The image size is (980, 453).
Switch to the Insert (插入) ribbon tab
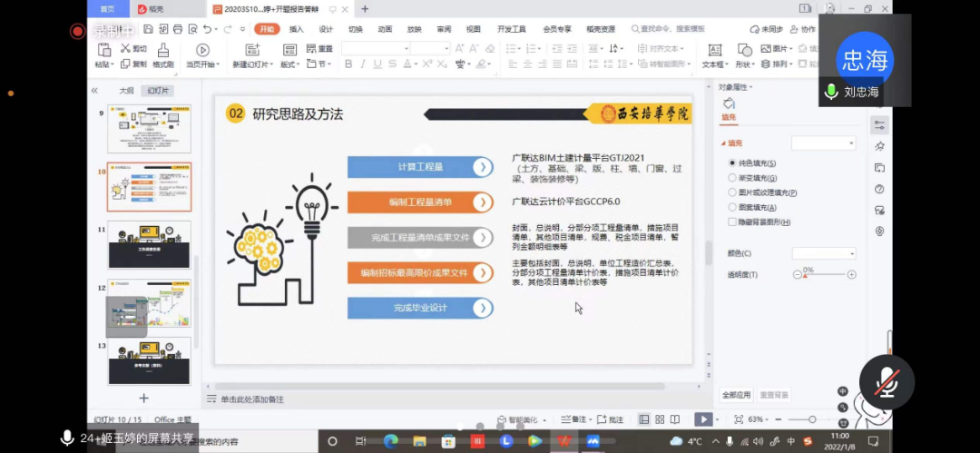click(296, 29)
